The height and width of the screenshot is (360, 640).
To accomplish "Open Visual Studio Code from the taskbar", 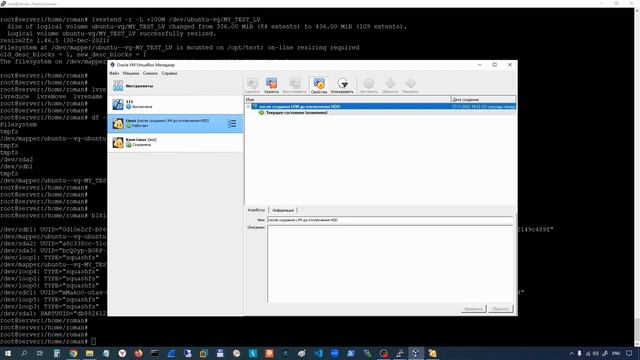I will 318,353.
